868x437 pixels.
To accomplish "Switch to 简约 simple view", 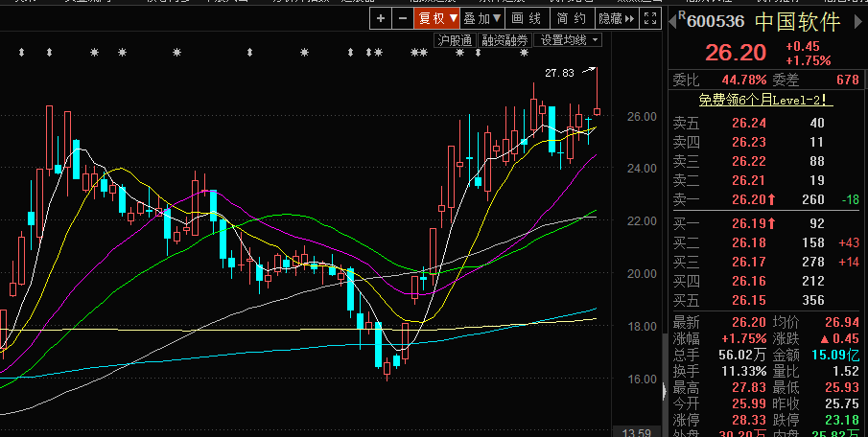I will point(572,18).
